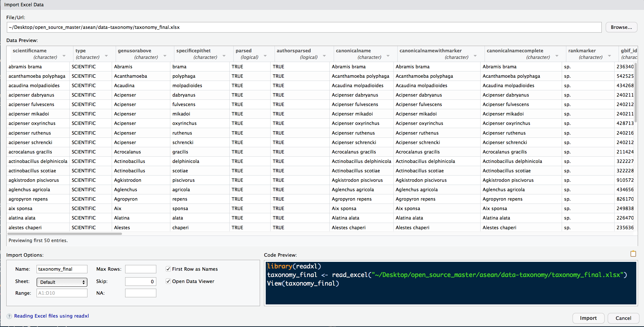The height and width of the screenshot is (327, 644).
Task: Click the File/Url path input field
Action: 304,27
